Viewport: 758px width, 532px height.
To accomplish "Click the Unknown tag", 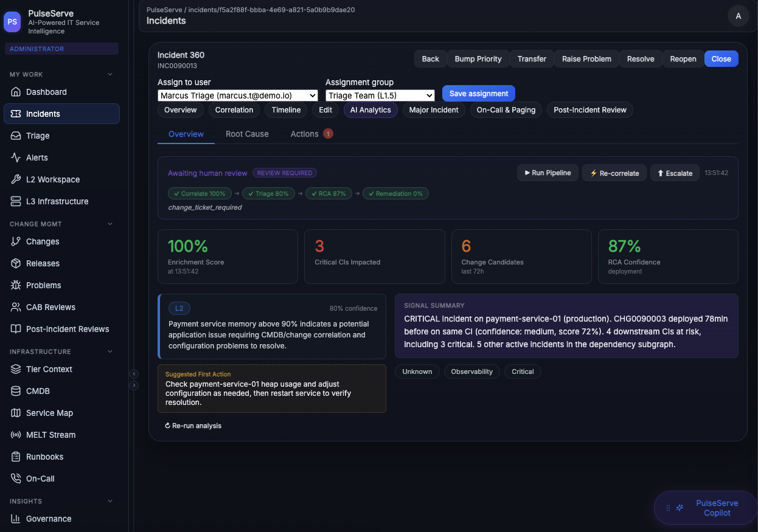I will point(417,371).
